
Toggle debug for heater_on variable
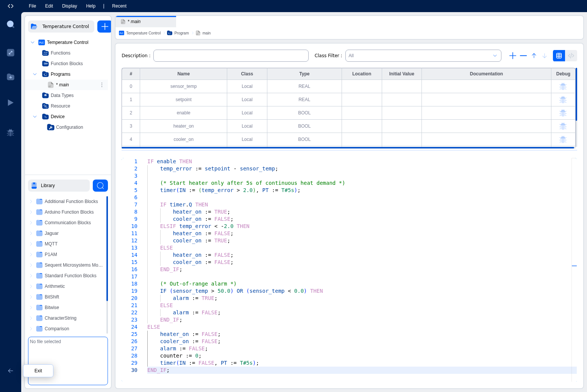tap(563, 126)
